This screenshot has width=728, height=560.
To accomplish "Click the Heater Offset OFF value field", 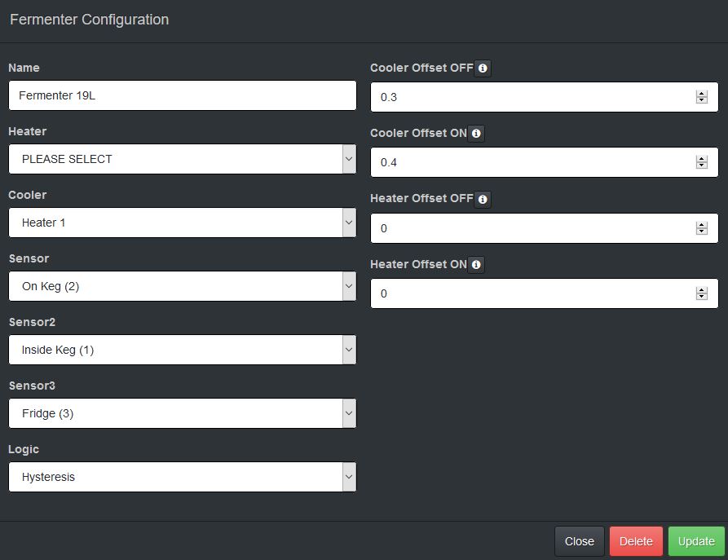I will 530,228.
